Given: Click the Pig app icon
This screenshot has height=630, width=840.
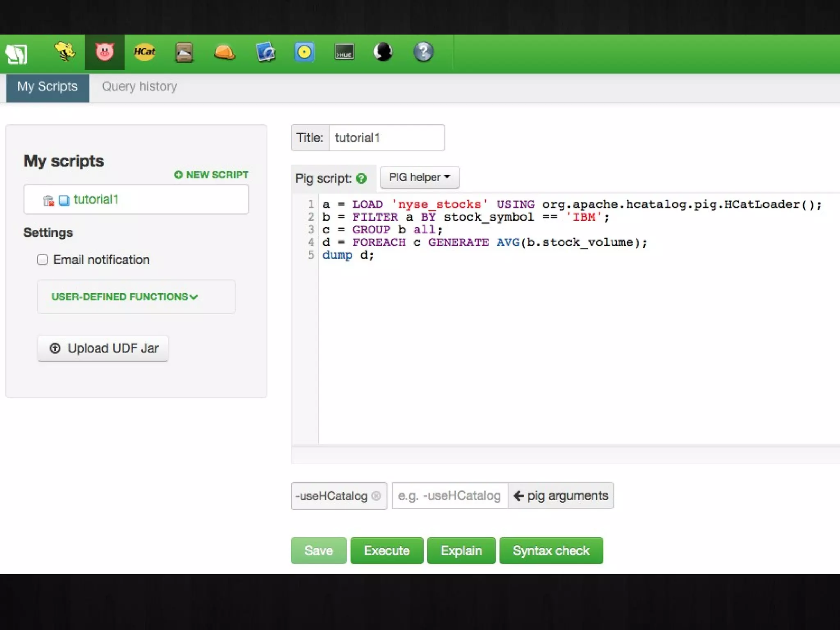Looking at the screenshot, I should coord(104,52).
